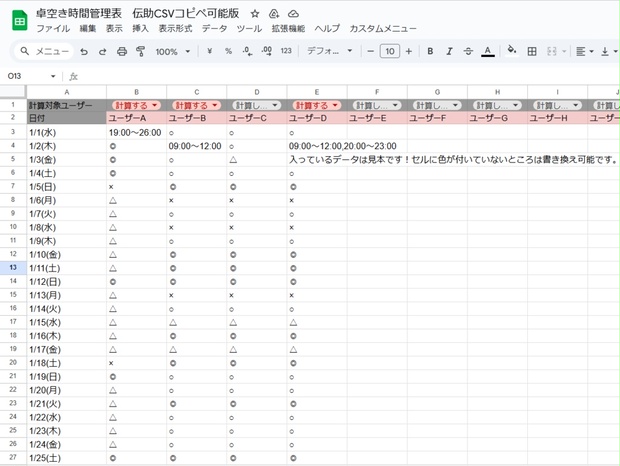The height and width of the screenshot is (466, 620).
Task: Increase decimal places button
Action: (267, 51)
